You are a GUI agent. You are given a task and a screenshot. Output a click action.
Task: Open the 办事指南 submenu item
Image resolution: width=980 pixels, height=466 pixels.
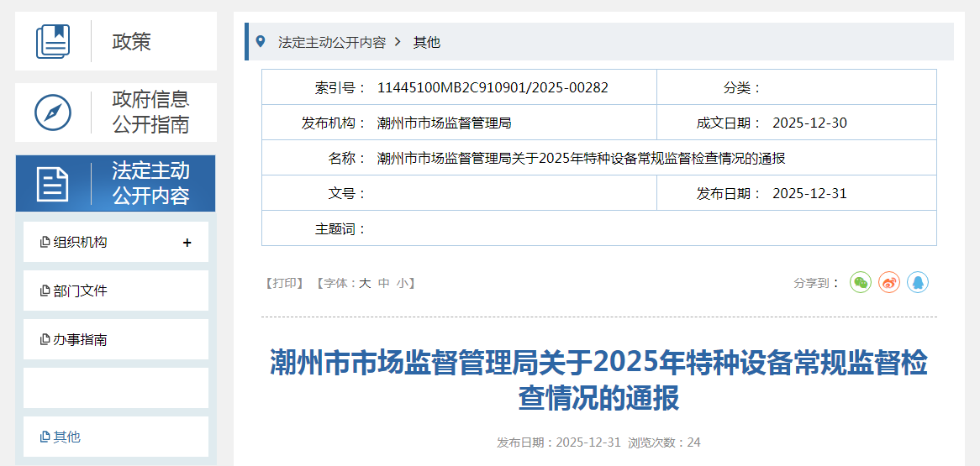116,339
